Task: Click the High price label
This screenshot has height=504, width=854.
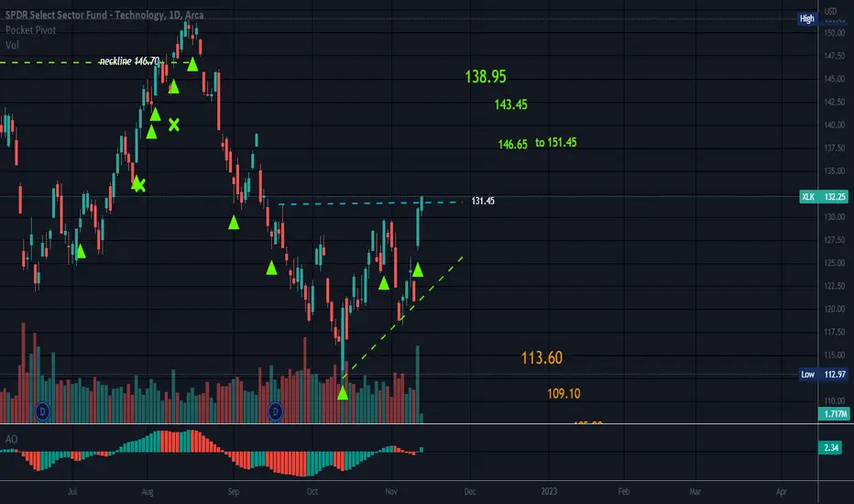Action: click(807, 18)
